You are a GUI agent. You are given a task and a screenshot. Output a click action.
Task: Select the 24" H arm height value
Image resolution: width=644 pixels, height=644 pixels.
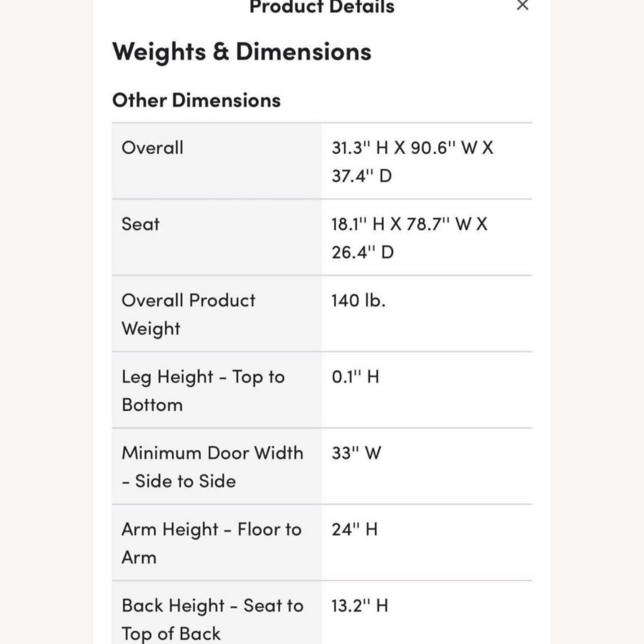pyautogui.click(x=354, y=529)
